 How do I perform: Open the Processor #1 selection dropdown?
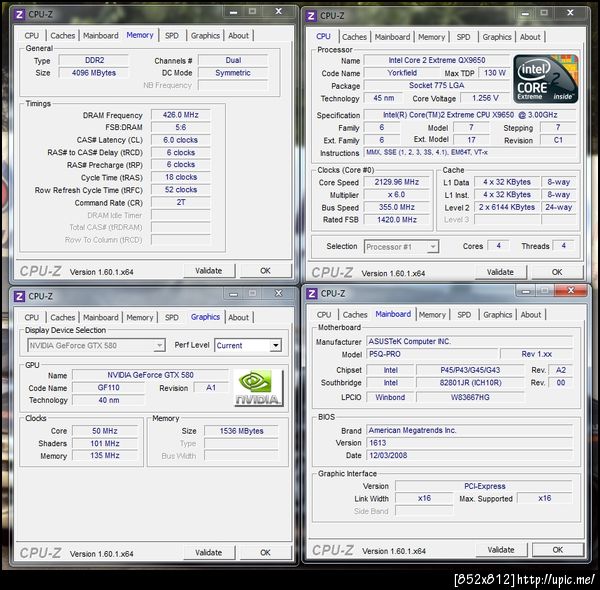tap(401, 247)
